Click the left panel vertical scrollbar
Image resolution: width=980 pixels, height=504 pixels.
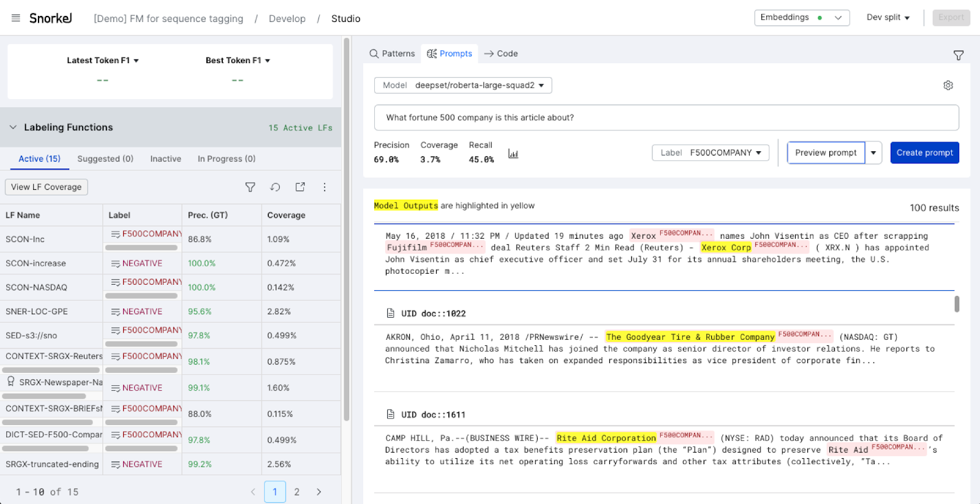coord(347,230)
